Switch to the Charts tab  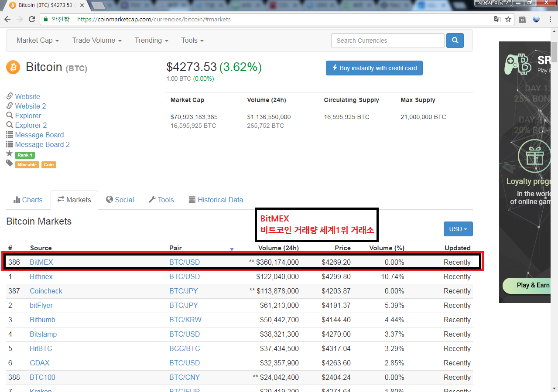click(x=28, y=200)
